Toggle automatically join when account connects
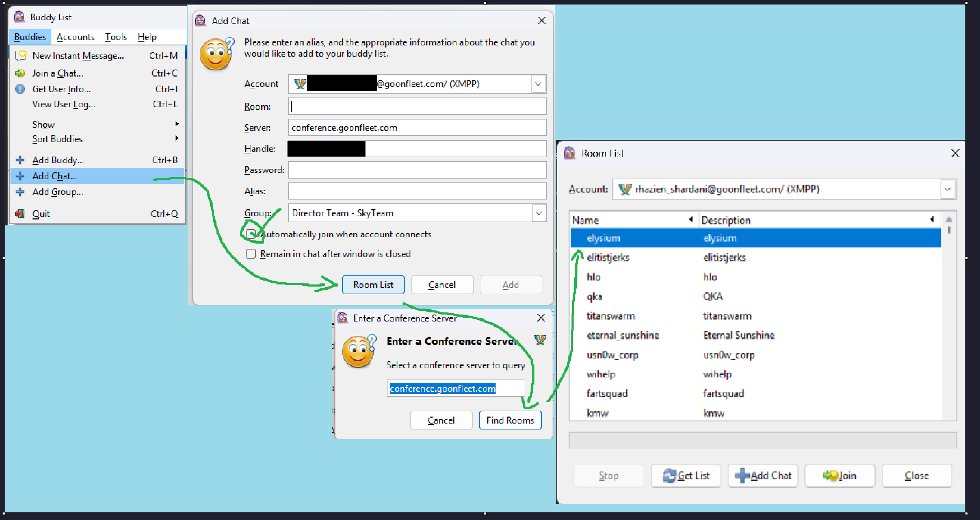Image resolution: width=980 pixels, height=520 pixels. coord(250,234)
